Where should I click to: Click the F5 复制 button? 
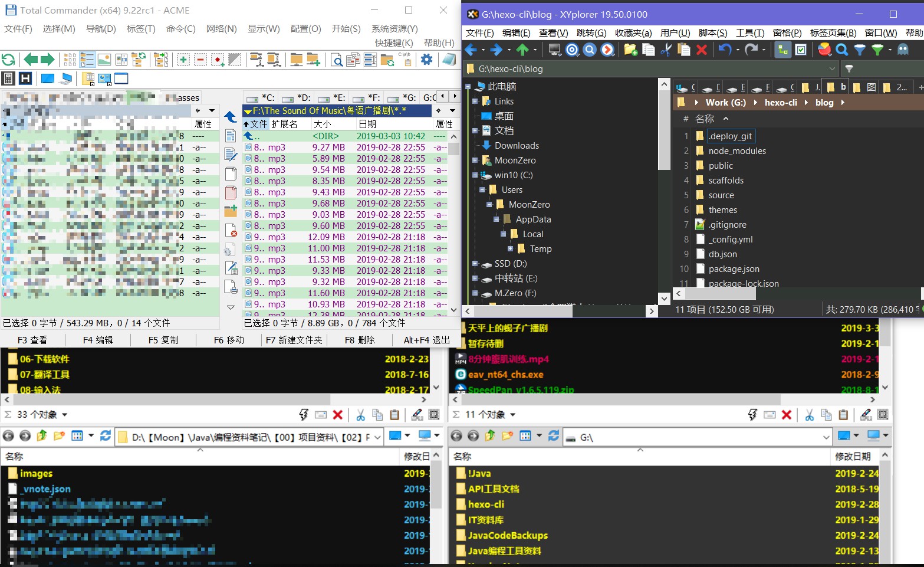pyautogui.click(x=163, y=340)
